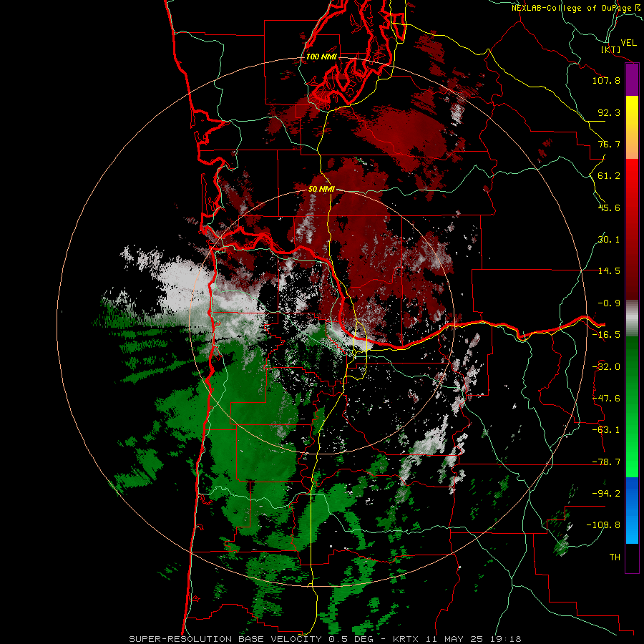Click the 50 NMI range ring label
The height and width of the screenshot is (644, 644).
pos(321,190)
